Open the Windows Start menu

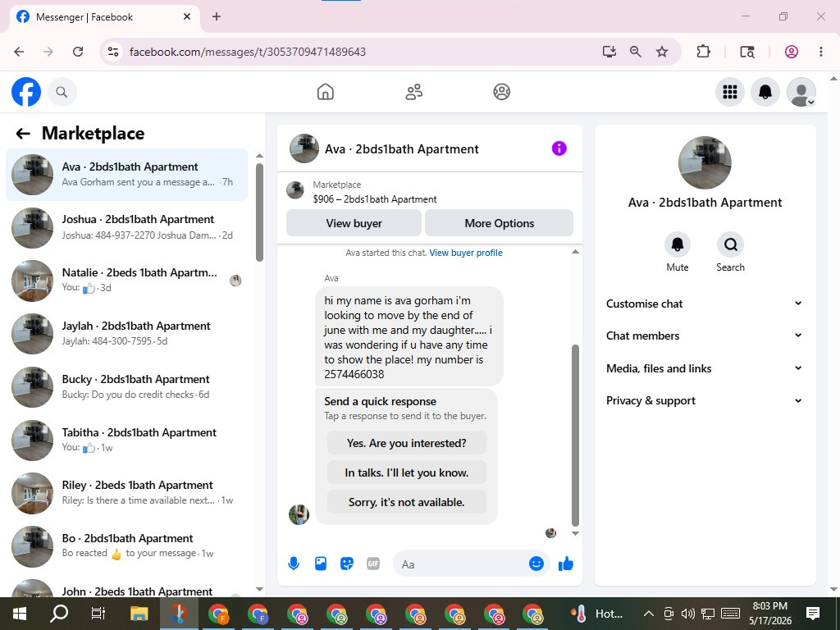click(x=20, y=614)
